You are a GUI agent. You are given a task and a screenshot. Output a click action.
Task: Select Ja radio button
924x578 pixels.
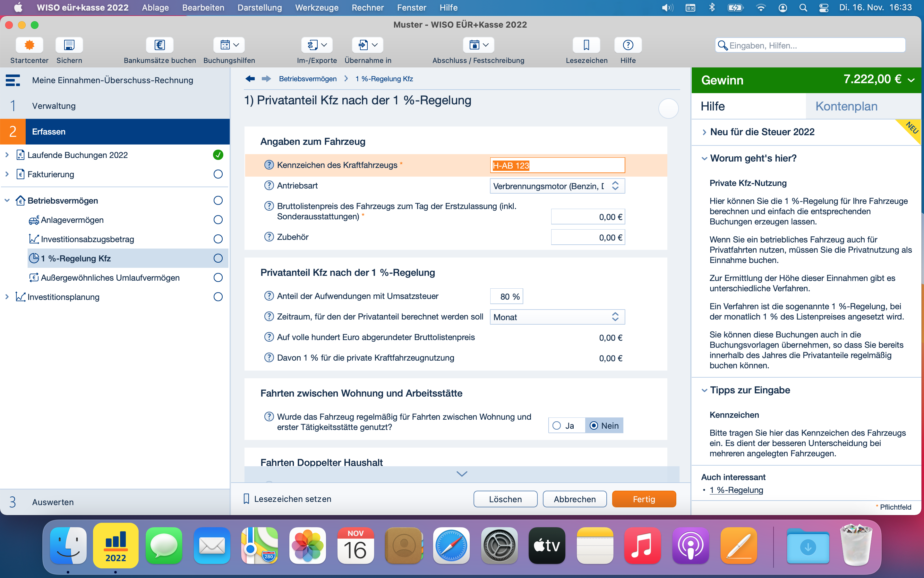[x=557, y=425]
